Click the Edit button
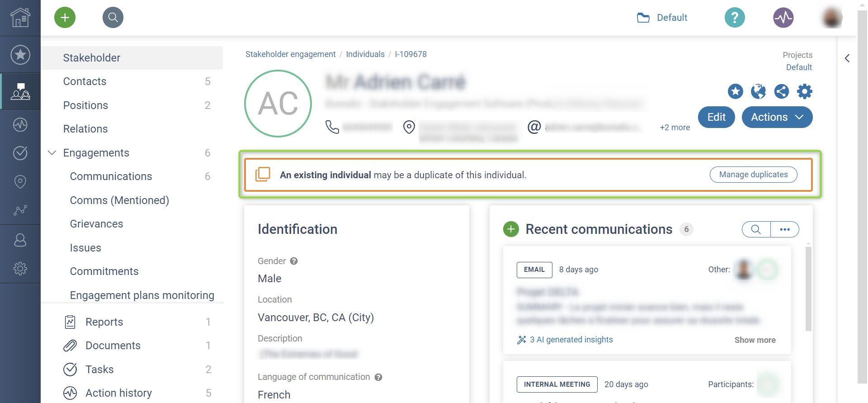The width and height of the screenshot is (868, 403). click(x=717, y=117)
